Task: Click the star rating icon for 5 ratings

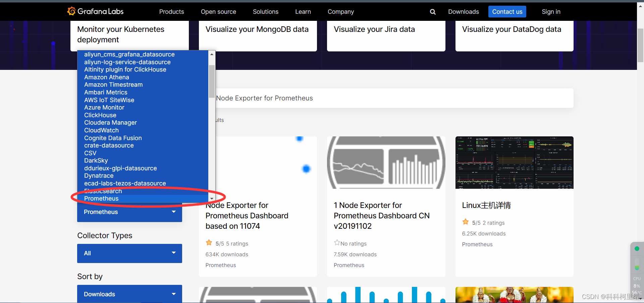Action: (x=209, y=243)
